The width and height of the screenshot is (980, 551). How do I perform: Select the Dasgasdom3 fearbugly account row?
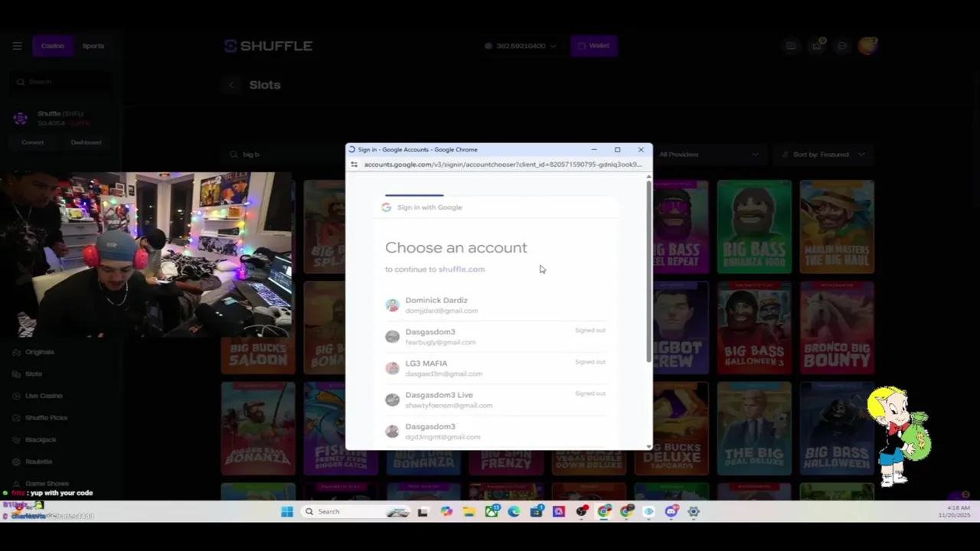(495, 337)
